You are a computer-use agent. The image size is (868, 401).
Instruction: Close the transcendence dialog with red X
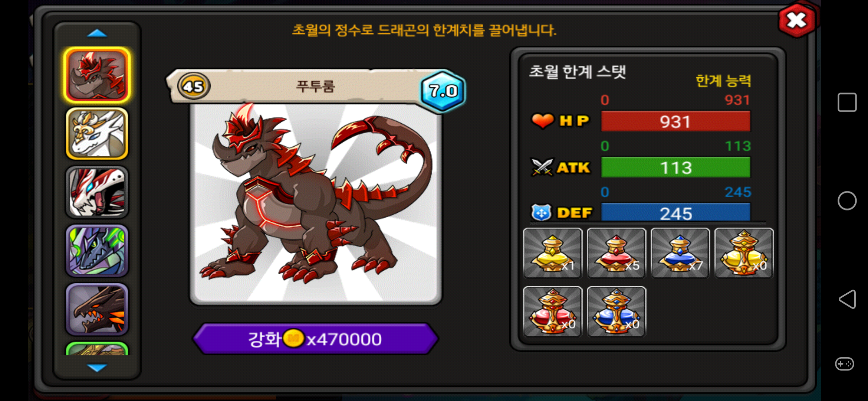[797, 21]
